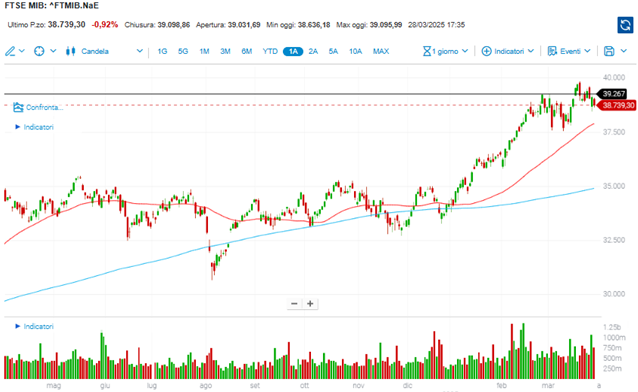Click the -0,92% change value
The width and height of the screenshot is (638, 392).
(x=105, y=25)
